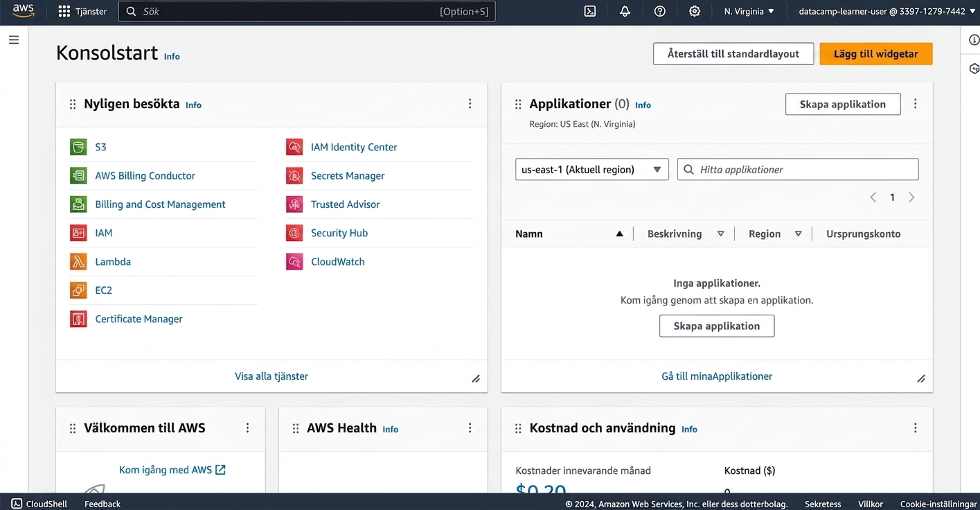
Task: Click top Skapa applikation button in header
Action: point(843,104)
